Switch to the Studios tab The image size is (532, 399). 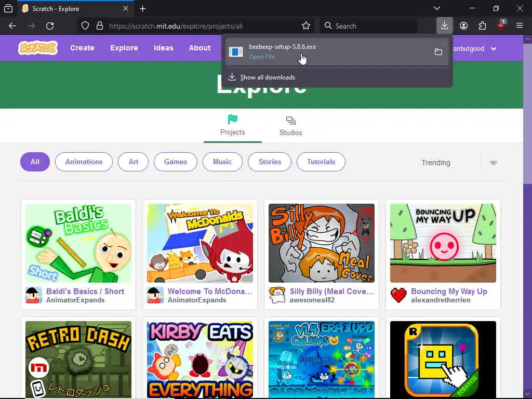coord(291,126)
